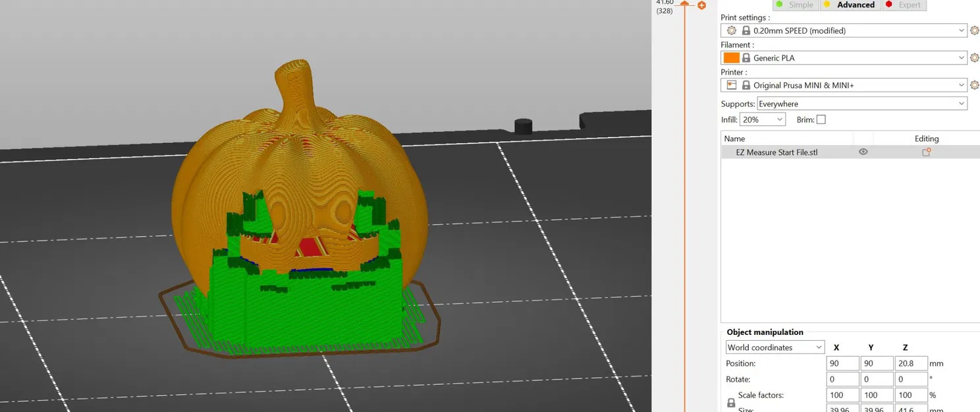Image resolution: width=980 pixels, height=412 pixels.
Task: Click the Scale factors Z field
Action: [911, 395]
